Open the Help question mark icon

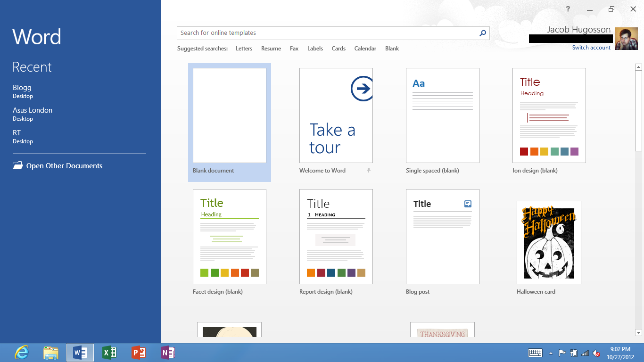(568, 9)
